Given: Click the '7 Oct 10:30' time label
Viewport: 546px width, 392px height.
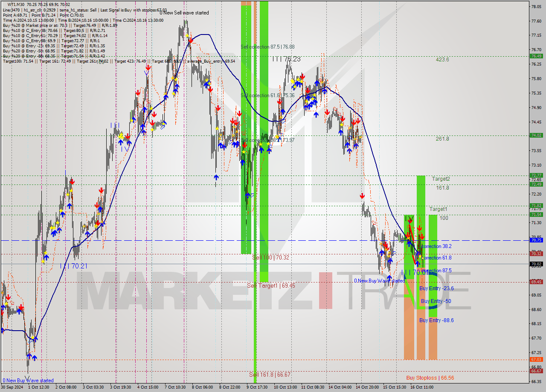Looking at the screenshot, I should click(176, 387).
